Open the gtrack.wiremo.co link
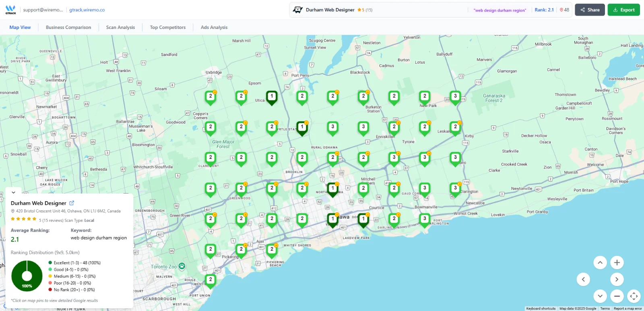644x311 pixels. click(87, 10)
